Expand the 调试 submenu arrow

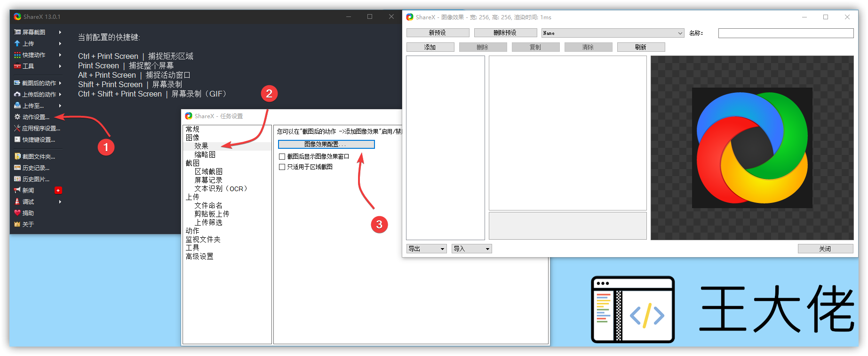pyautogui.click(x=60, y=202)
